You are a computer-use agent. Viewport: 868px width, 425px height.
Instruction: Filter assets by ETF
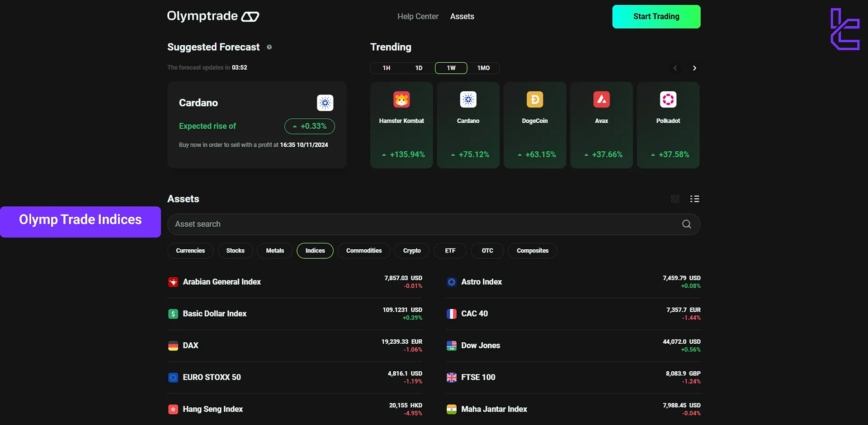click(450, 251)
